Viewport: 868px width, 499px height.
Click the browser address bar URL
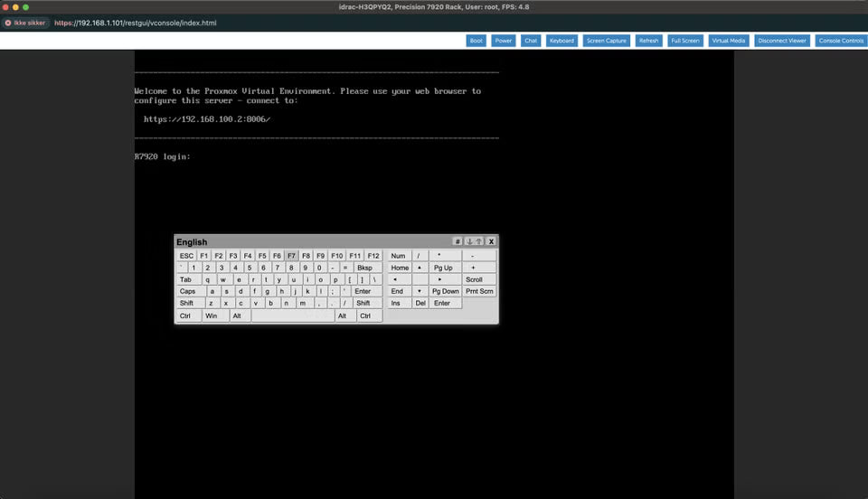[x=136, y=23]
